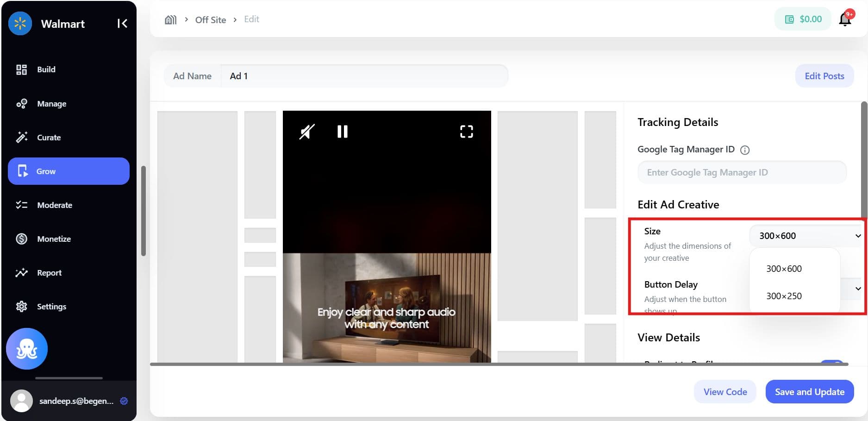Open the Manage menu item
The width and height of the screenshot is (868, 421).
click(x=69, y=104)
